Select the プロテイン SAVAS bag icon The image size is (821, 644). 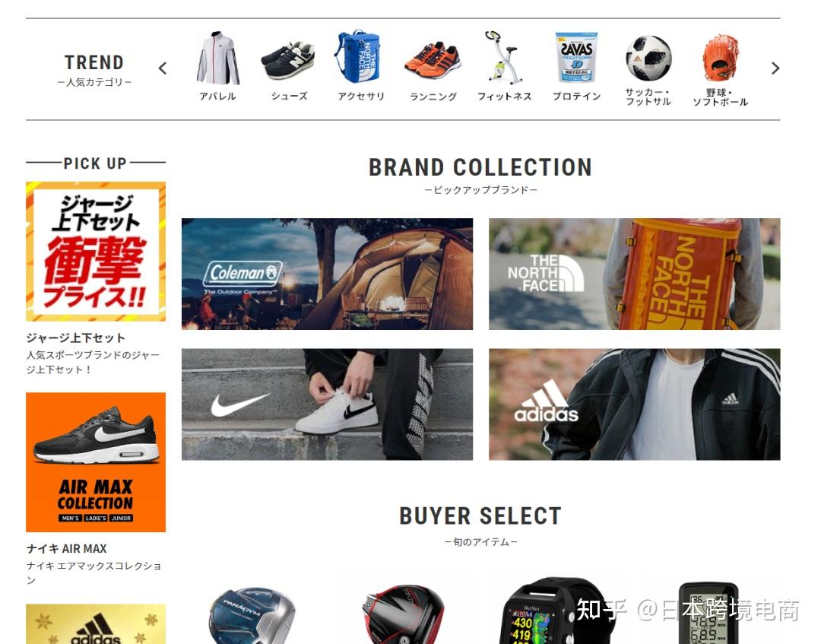(x=576, y=58)
